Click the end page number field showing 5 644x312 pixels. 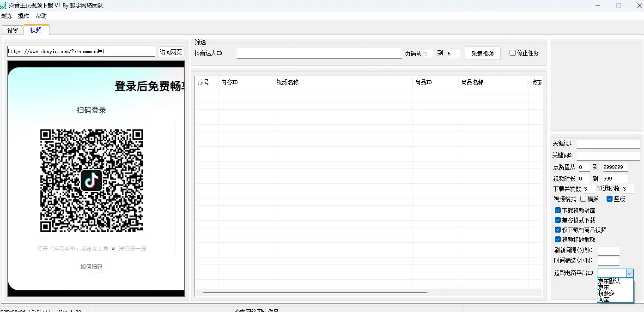pos(453,54)
